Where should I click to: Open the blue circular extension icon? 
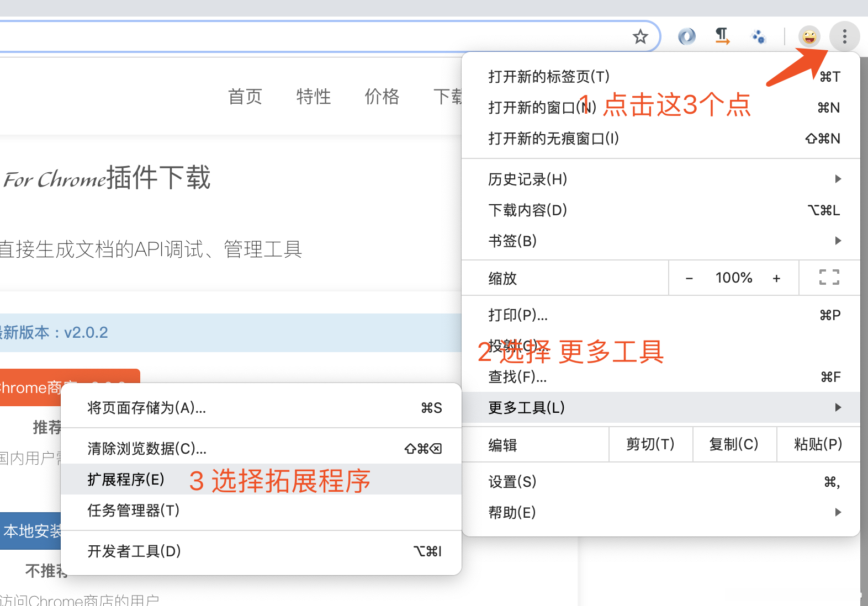click(x=686, y=37)
